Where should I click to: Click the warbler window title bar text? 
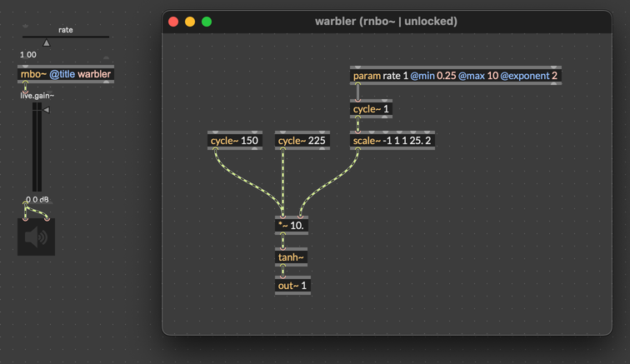click(x=386, y=22)
